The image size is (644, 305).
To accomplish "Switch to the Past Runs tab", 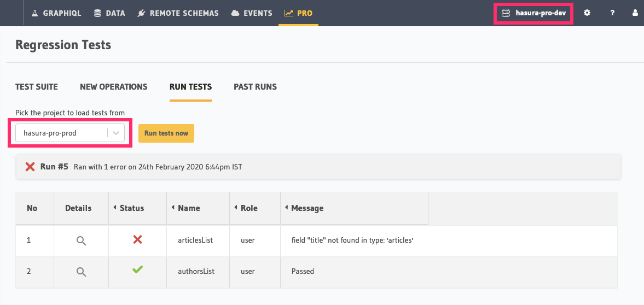I will (x=255, y=87).
